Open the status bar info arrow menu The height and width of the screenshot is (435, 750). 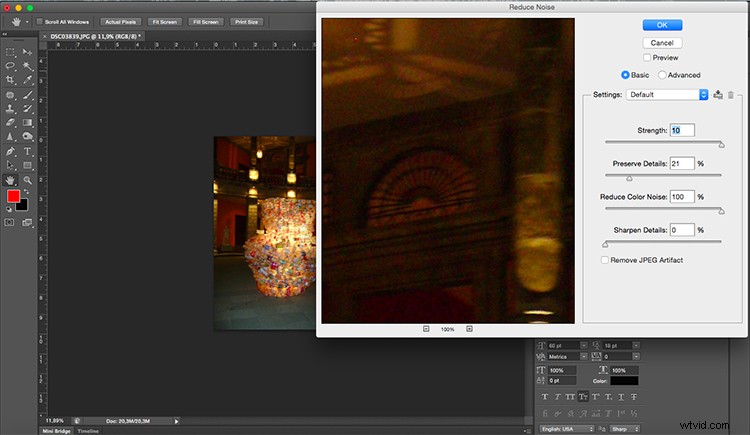(176, 421)
